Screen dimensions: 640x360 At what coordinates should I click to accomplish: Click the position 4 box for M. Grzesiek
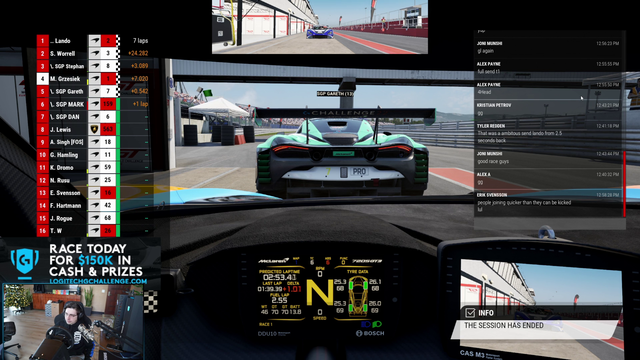tap(42, 79)
